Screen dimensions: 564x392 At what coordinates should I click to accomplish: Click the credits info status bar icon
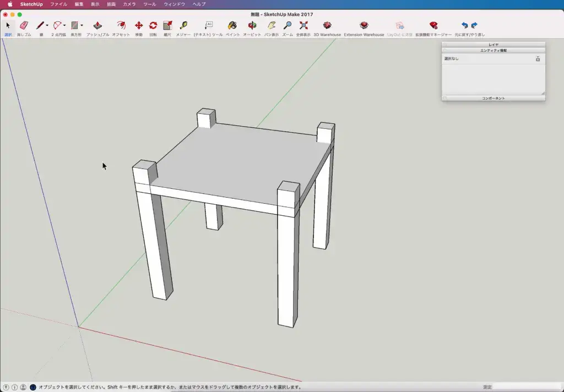(x=15, y=388)
